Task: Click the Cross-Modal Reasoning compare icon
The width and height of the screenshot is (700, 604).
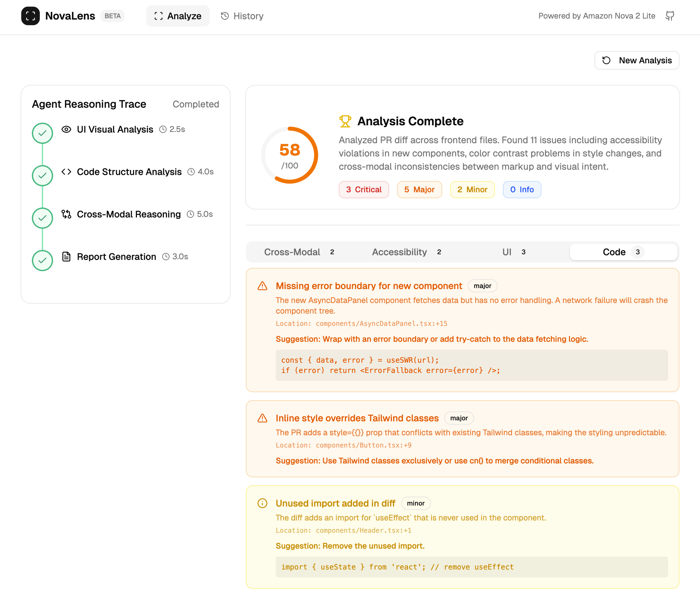Action: point(66,214)
